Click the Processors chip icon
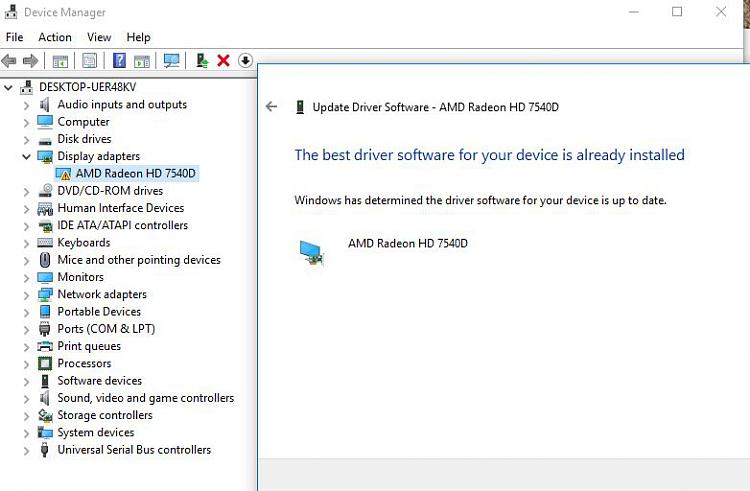This screenshot has height=491, width=750. 45,364
